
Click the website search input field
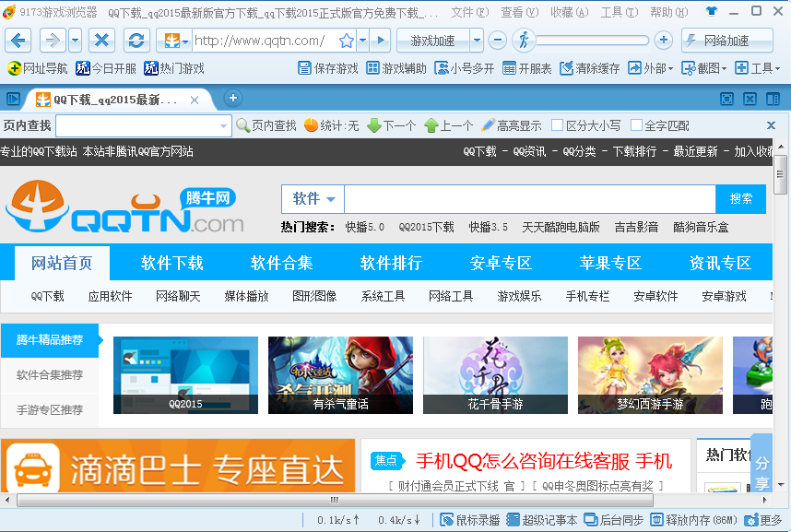point(530,199)
